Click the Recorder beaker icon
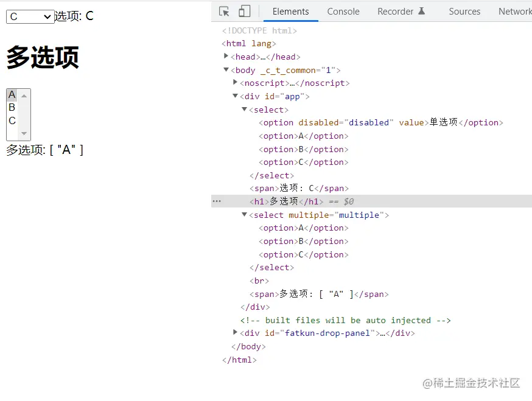The image size is (532, 401). 421,11
